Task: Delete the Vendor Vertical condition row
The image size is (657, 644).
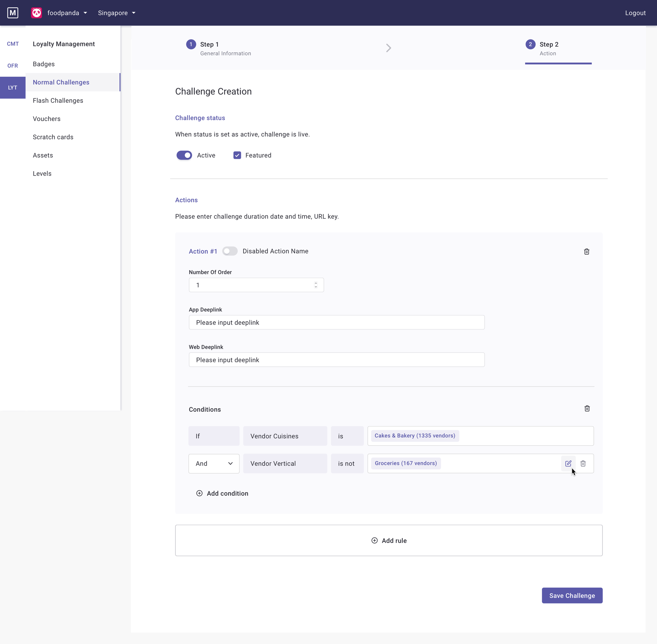Action: pos(583,463)
